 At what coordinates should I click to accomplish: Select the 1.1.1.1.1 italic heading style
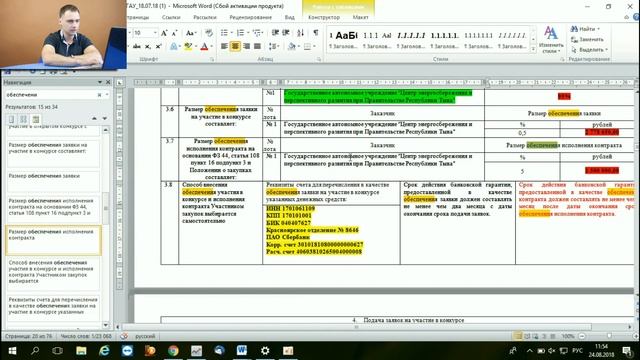(411, 40)
